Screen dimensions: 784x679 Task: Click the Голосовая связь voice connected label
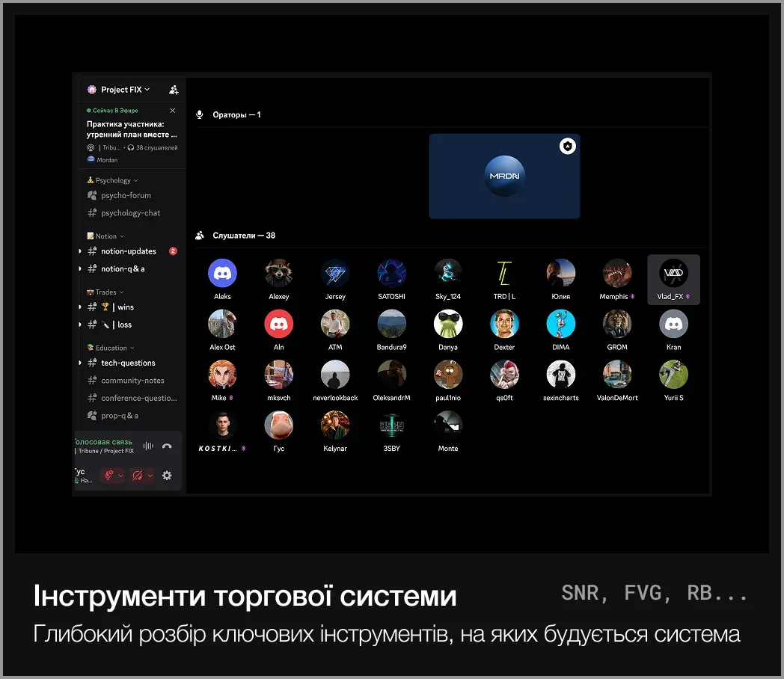tap(104, 442)
